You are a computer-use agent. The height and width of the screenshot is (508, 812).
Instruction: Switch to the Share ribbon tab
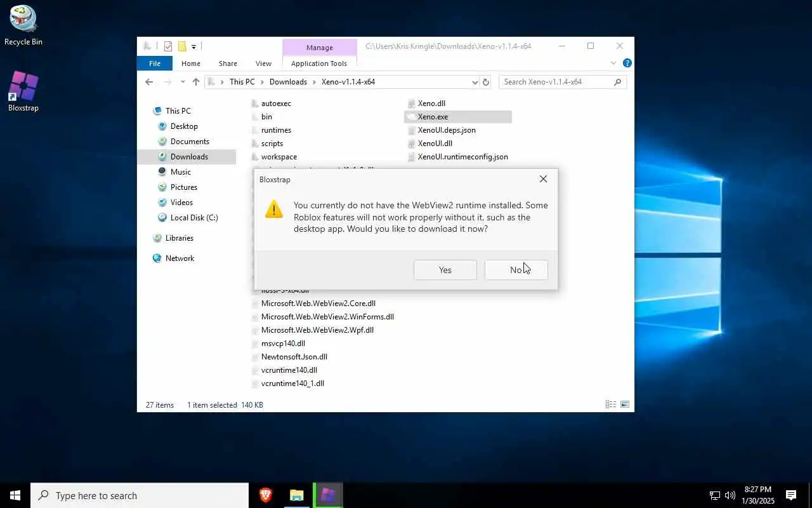(x=228, y=63)
